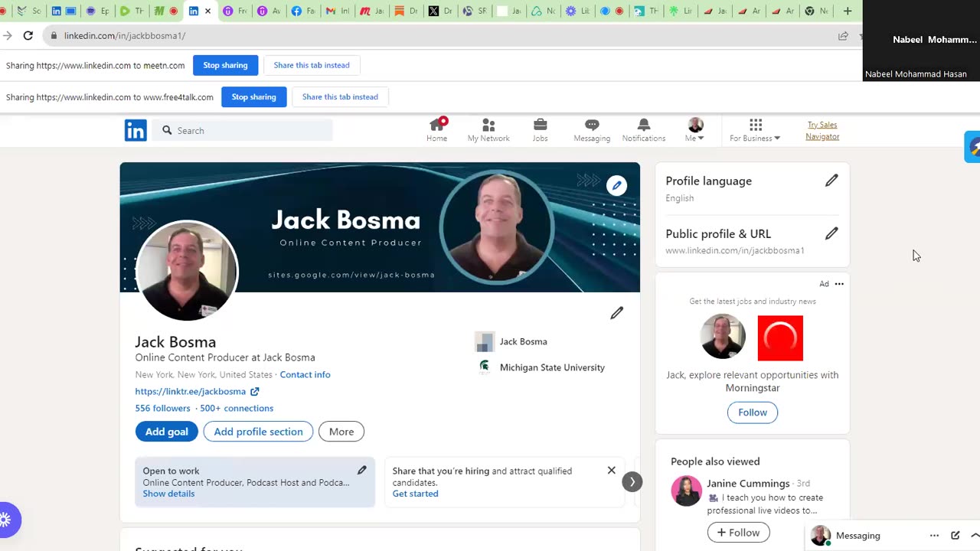Viewport: 980px width, 551px height.
Task: Click the More button on profile
Action: tap(341, 432)
